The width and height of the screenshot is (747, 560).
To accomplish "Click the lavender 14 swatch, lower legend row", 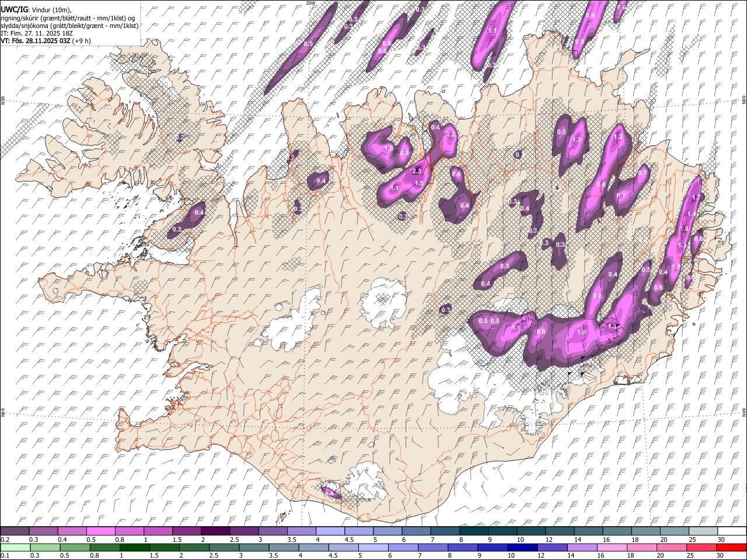I will (582, 548).
